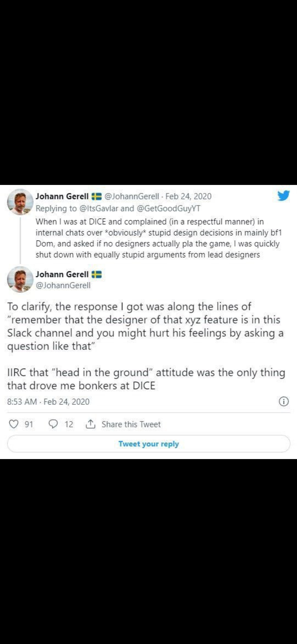The height and width of the screenshot is (644, 297).
Task: Open replies via speech bubble icon
Action: click(53, 424)
